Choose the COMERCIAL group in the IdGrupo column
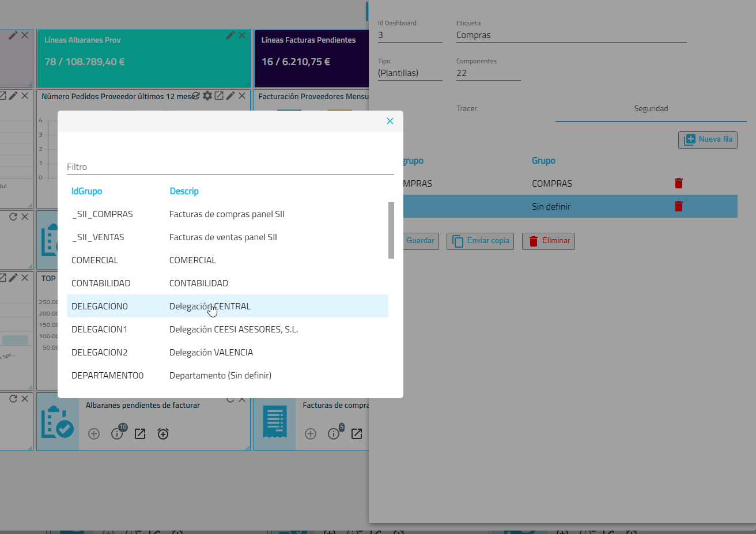This screenshot has height=534, width=756. tap(94, 260)
